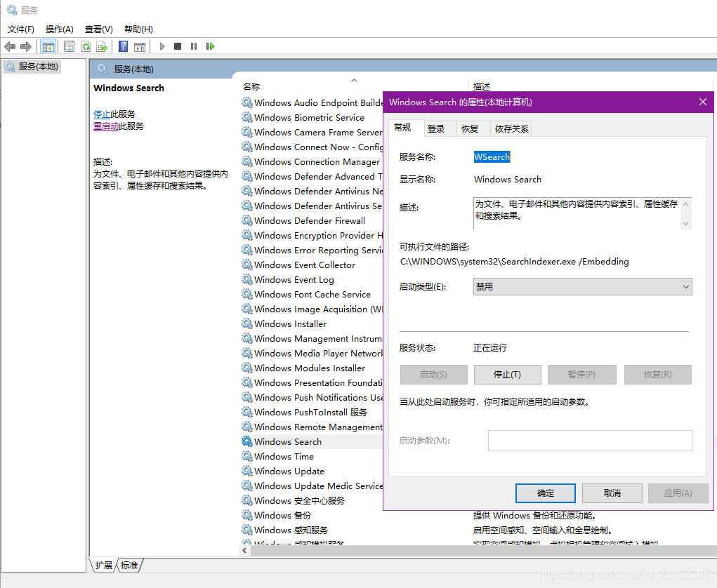This screenshot has width=717, height=588.
Task: Open the 帮助(H) menu
Action: coord(138,29)
